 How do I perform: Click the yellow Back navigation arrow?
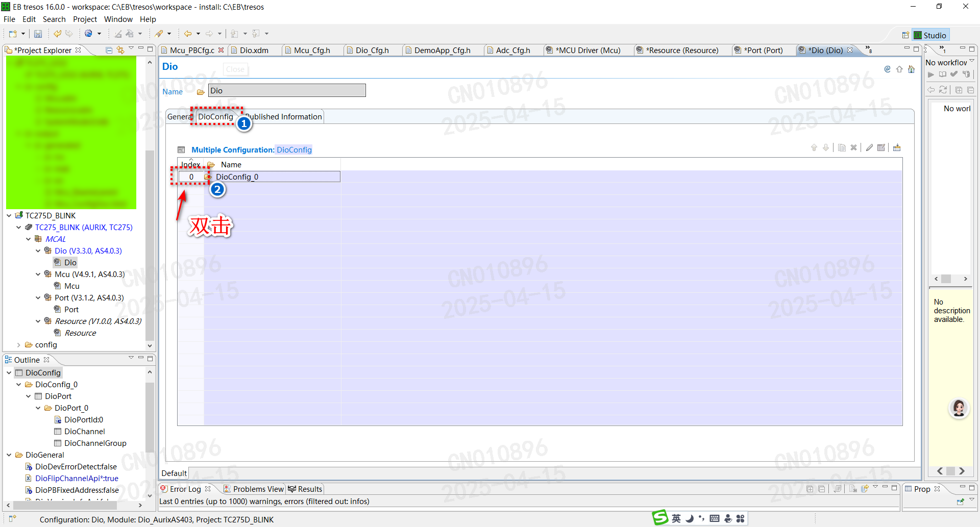(188, 34)
